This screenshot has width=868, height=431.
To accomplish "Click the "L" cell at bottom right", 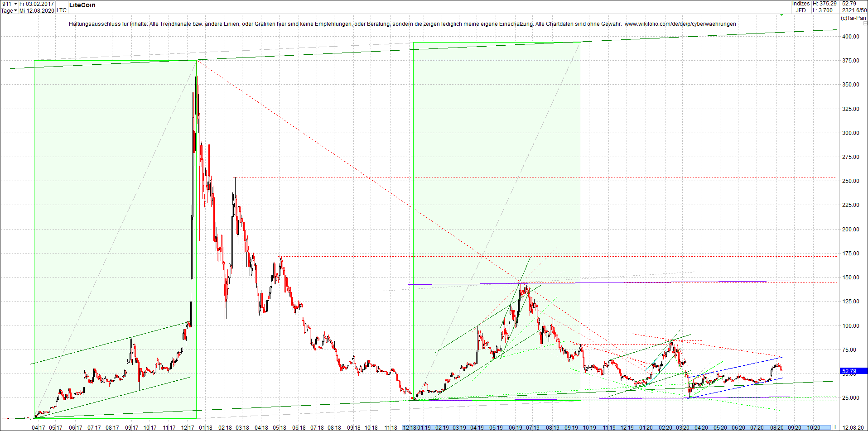I will pyautogui.click(x=836, y=427).
